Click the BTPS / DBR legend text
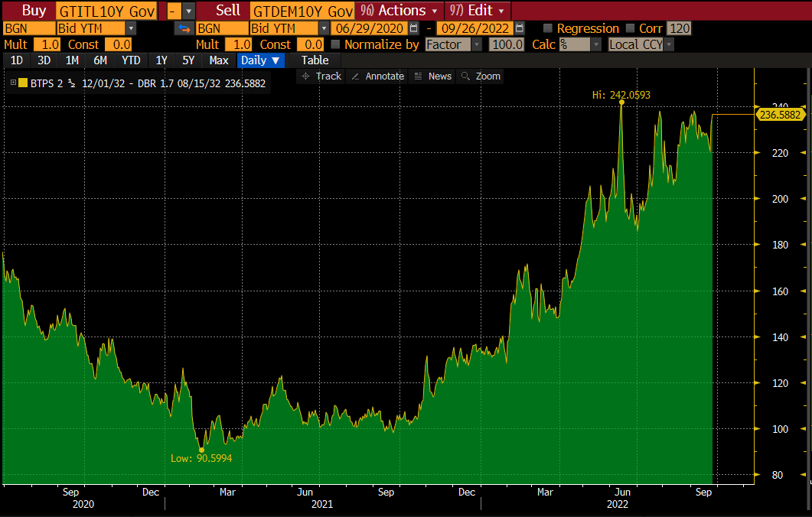 tap(148, 83)
